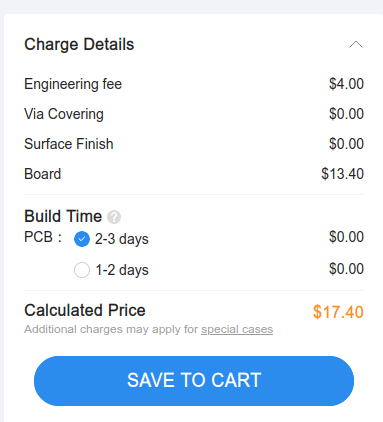Select the 1-2 days build time option

click(82, 270)
